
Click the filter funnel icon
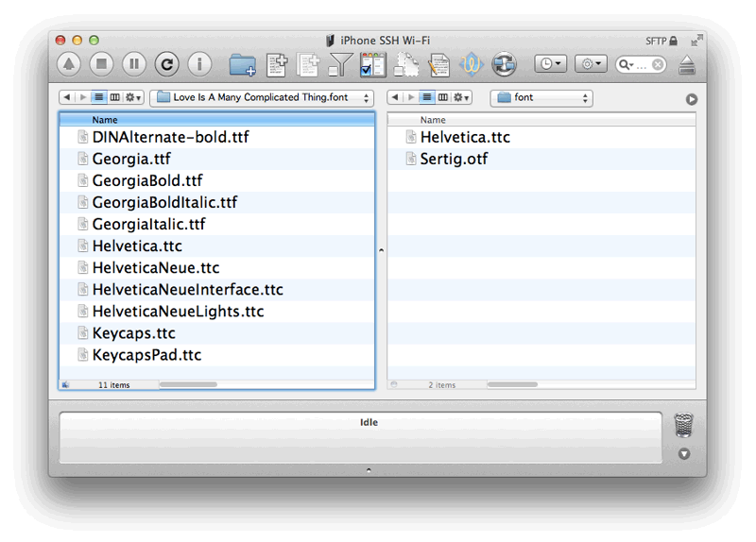pos(340,65)
